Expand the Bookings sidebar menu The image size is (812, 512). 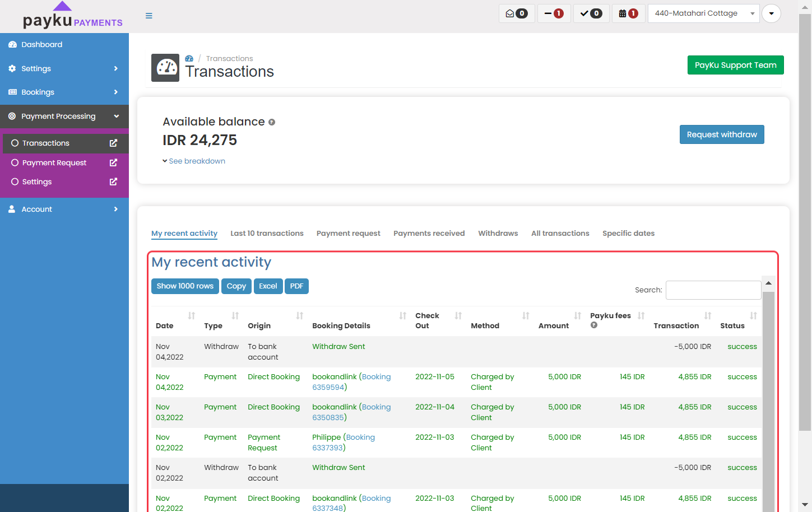tap(64, 92)
